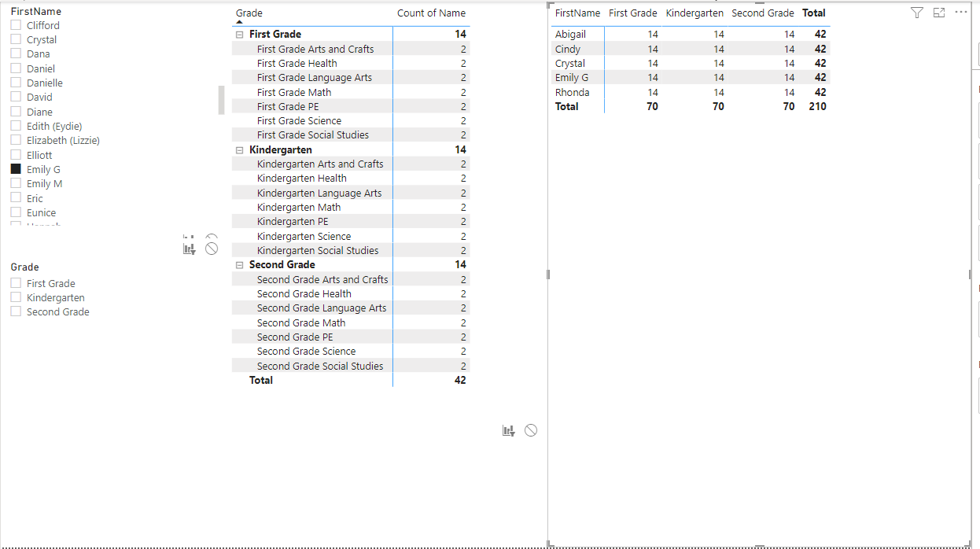Select Rhonda row in the table
Screen dimensions: 980x549
(x=691, y=92)
